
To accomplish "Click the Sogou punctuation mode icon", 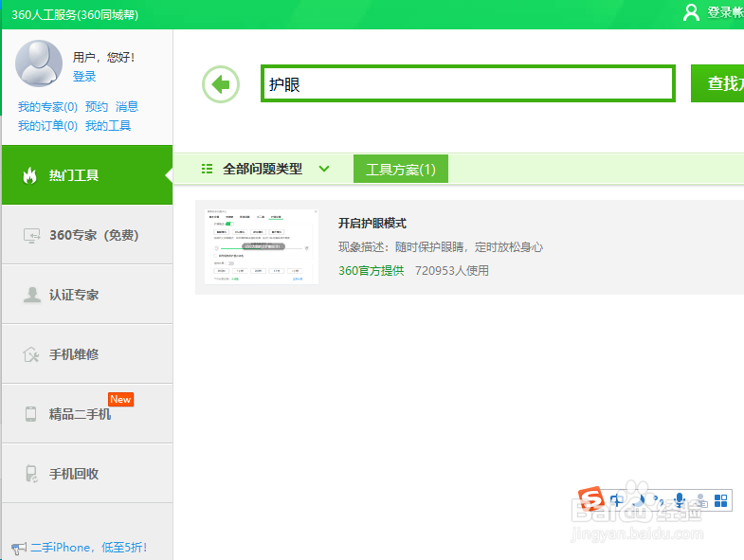I will 659,500.
